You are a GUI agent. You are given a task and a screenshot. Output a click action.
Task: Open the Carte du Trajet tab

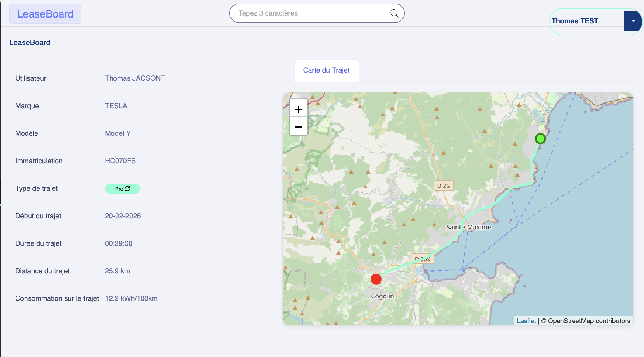pos(326,70)
